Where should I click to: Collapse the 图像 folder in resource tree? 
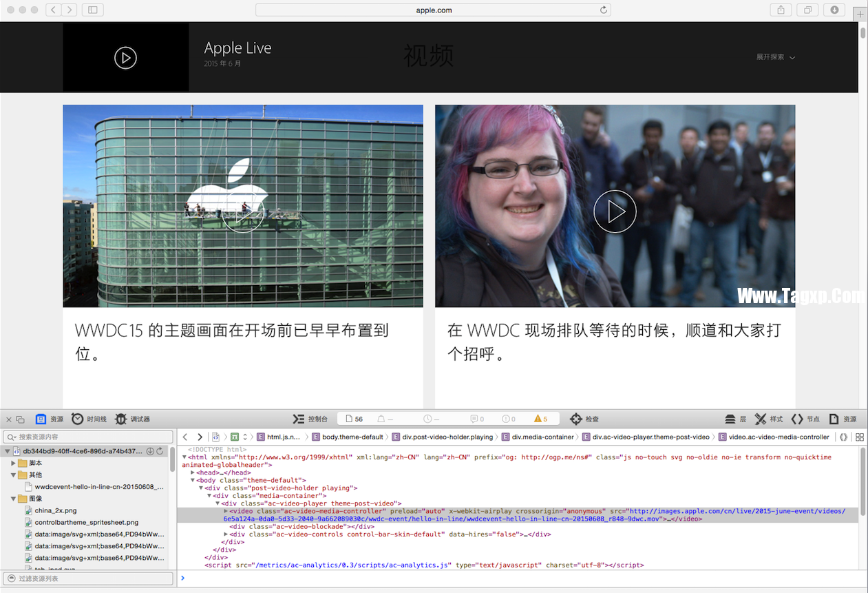coord(14,499)
